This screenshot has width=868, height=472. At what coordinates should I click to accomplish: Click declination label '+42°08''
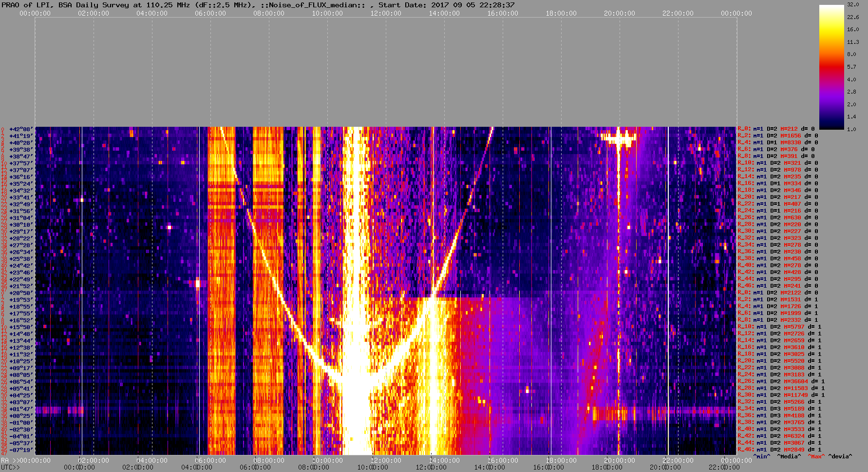tap(21, 129)
